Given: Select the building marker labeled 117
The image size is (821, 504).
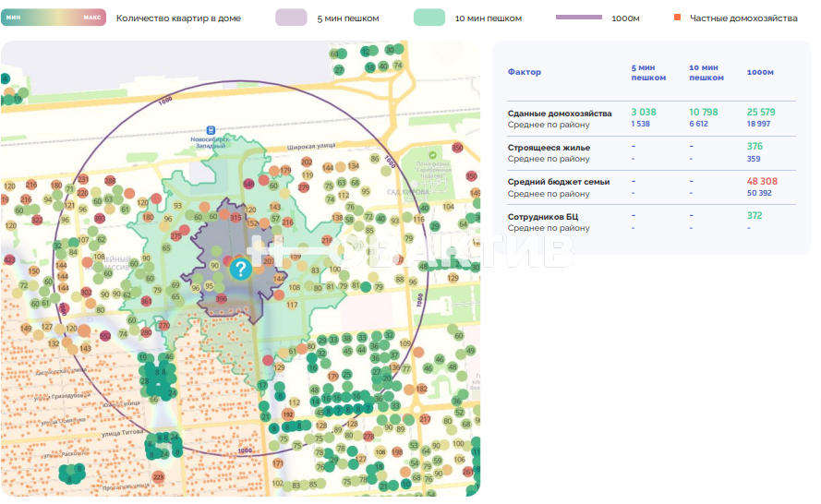Looking at the screenshot, I should point(291,305).
